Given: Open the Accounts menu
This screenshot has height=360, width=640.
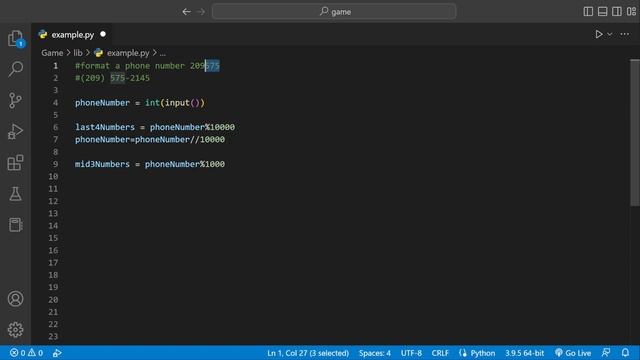Looking at the screenshot, I should (x=16, y=299).
